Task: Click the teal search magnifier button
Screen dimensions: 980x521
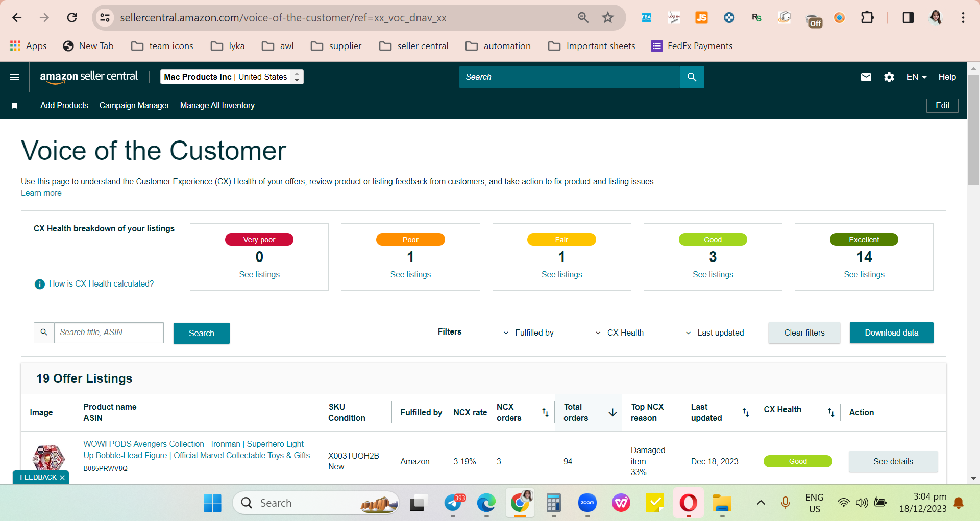Action: pos(692,77)
